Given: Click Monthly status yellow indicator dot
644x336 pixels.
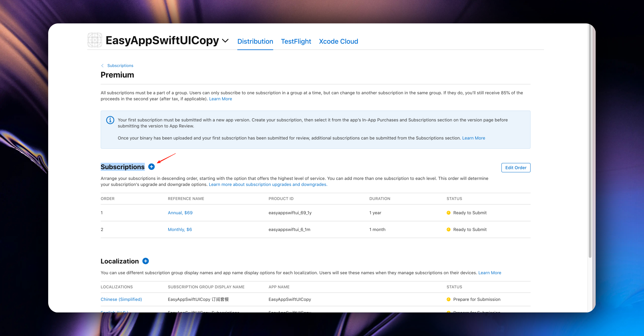Looking at the screenshot, I should pyautogui.click(x=449, y=229).
